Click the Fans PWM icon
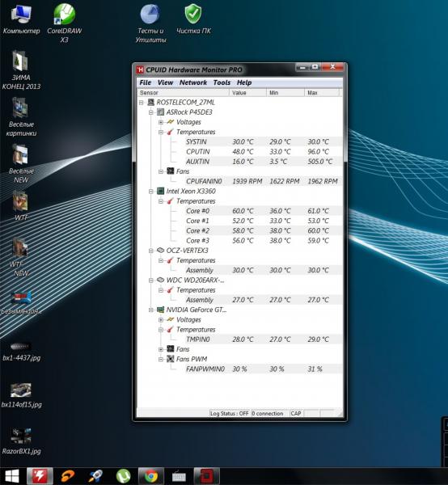Image resolution: width=448 pixels, height=485 pixels. [170, 359]
